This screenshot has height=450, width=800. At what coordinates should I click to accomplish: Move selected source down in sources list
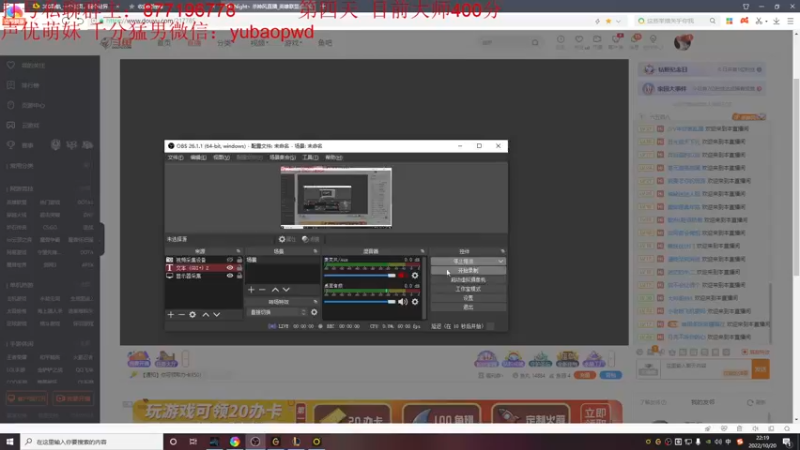coord(217,314)
